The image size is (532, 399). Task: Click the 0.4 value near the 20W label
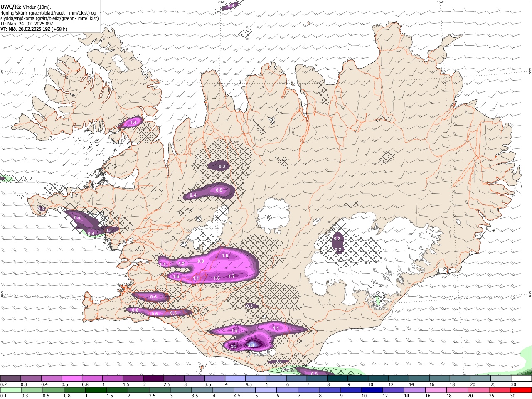232,5
